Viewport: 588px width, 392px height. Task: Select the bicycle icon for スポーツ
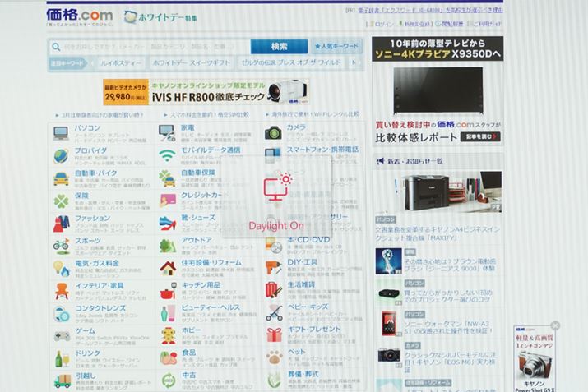click(61, 245)
